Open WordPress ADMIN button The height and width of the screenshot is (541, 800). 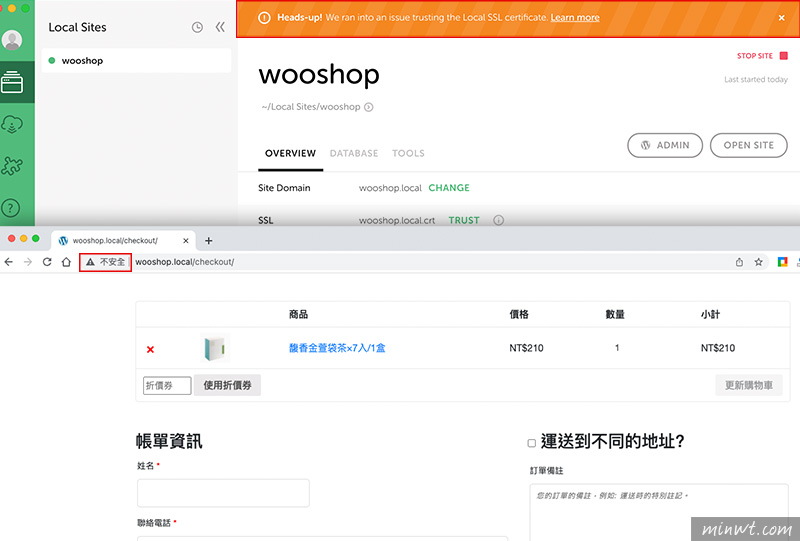click(665, 145)
